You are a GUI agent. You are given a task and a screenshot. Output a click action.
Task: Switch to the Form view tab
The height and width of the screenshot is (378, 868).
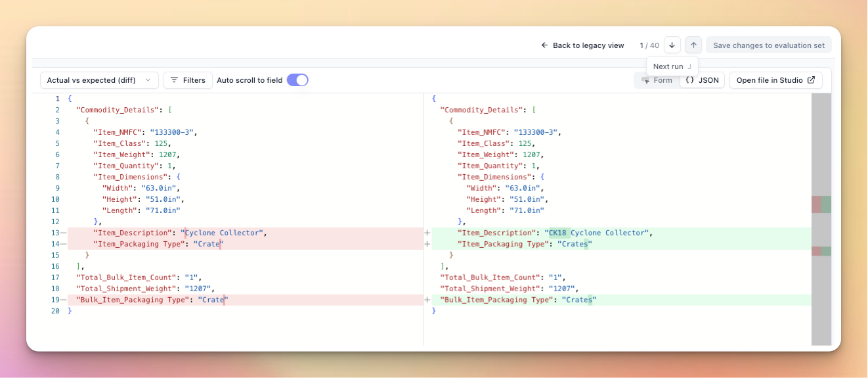657,80
